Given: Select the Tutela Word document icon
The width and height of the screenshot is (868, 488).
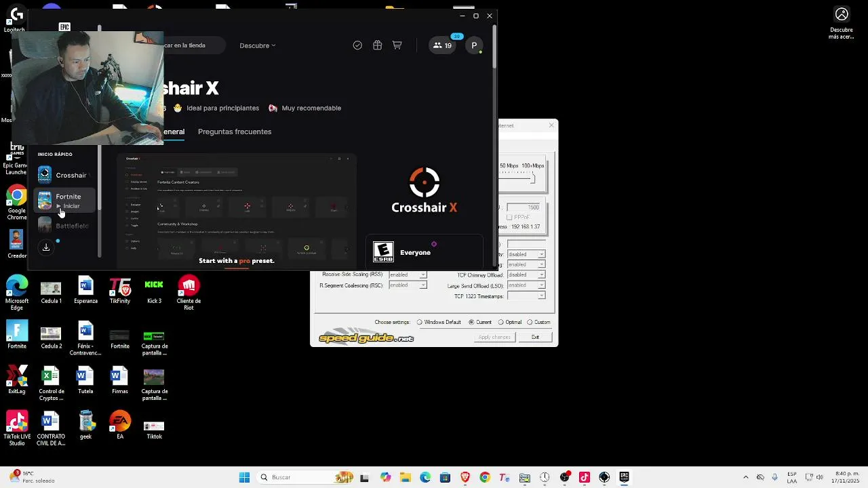Looking at the screenshot, I should click(x=85, y=381).
